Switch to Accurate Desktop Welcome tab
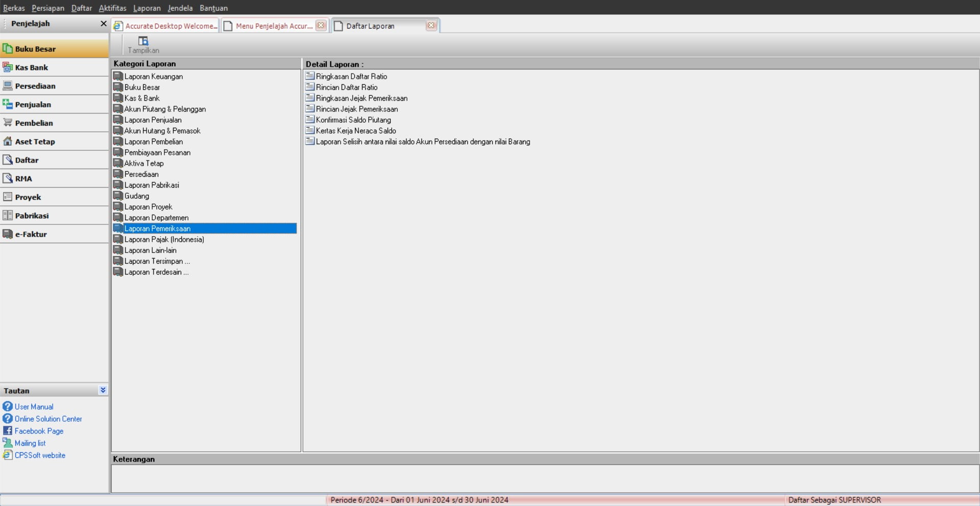The width and height of the screenshot is (980, 506). click(x=166, y=26)
